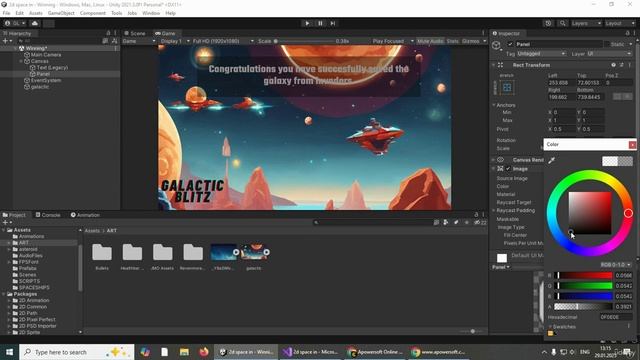Toggle the Image component enabled checkbox
This screenshot has width=640, height=360.
[x=509, y=169]
